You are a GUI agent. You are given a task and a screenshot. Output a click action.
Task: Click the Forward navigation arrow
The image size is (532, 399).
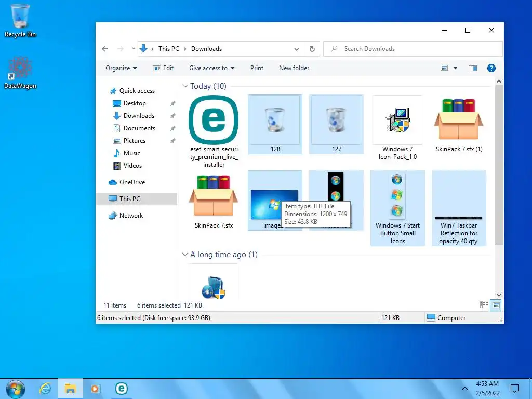click(120, 49)
